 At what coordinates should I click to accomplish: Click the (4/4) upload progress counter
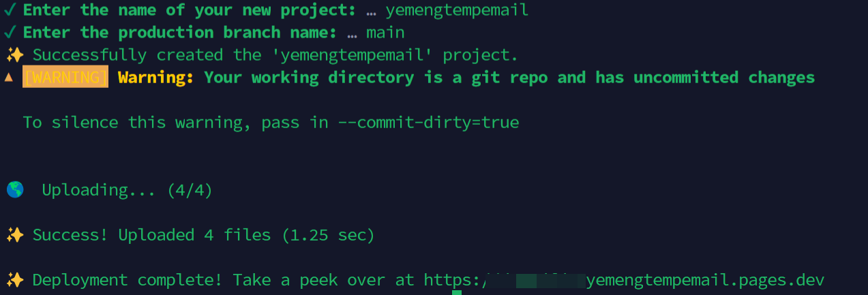[190, 190]
